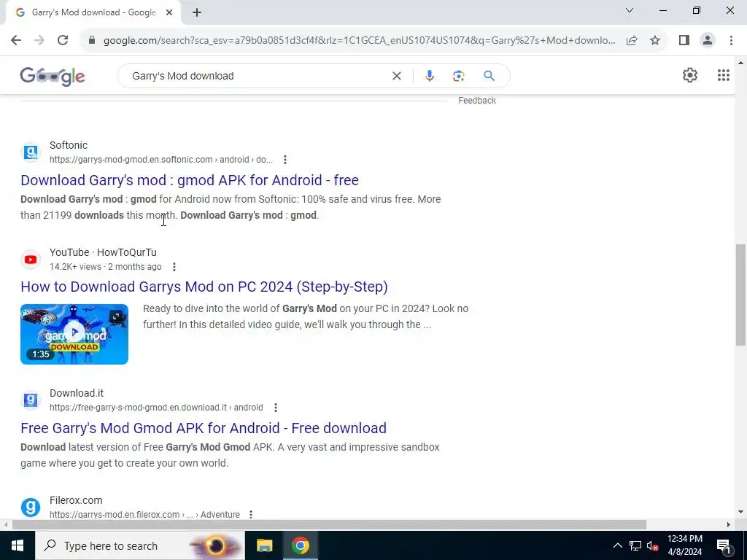Screen dimensions: 747x560
Task: Open File Explorer from taskbar
Action: (x=264, y=545)
